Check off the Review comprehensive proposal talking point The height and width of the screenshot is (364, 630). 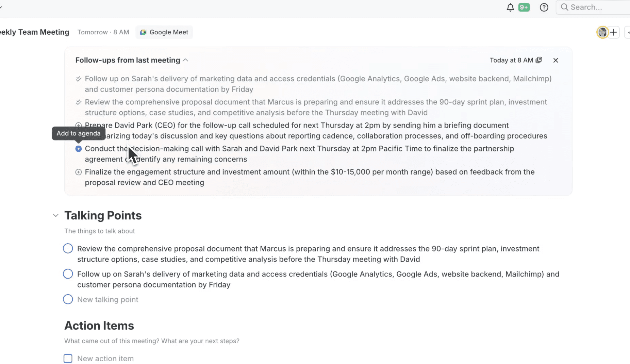click(x=68, y=249)
